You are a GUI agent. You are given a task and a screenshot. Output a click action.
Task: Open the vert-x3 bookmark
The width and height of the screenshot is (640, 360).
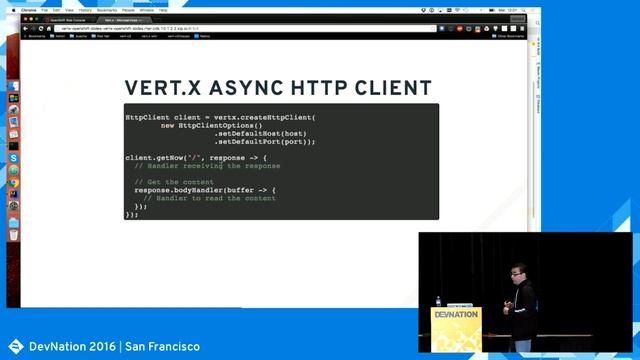[x=125, y=36]
